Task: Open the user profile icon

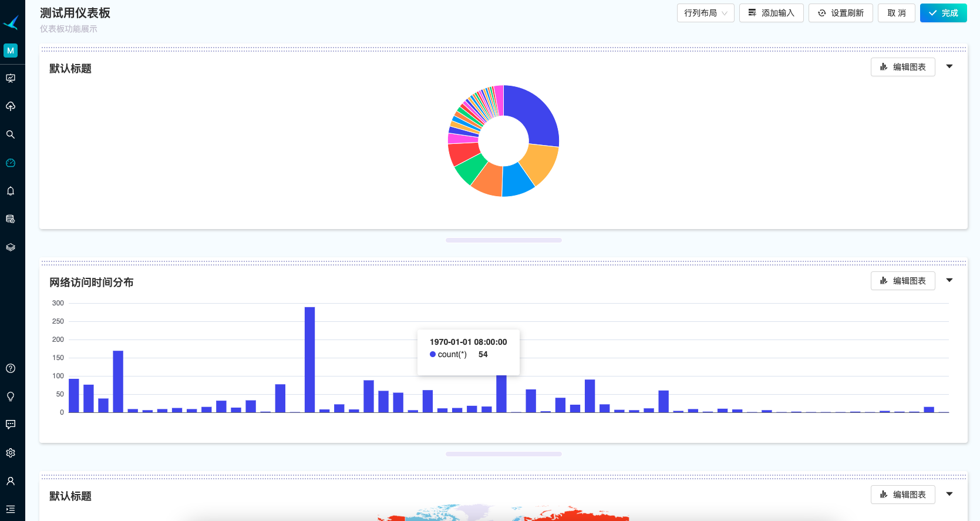Action: pyautogui.click(x=11, y=481)
